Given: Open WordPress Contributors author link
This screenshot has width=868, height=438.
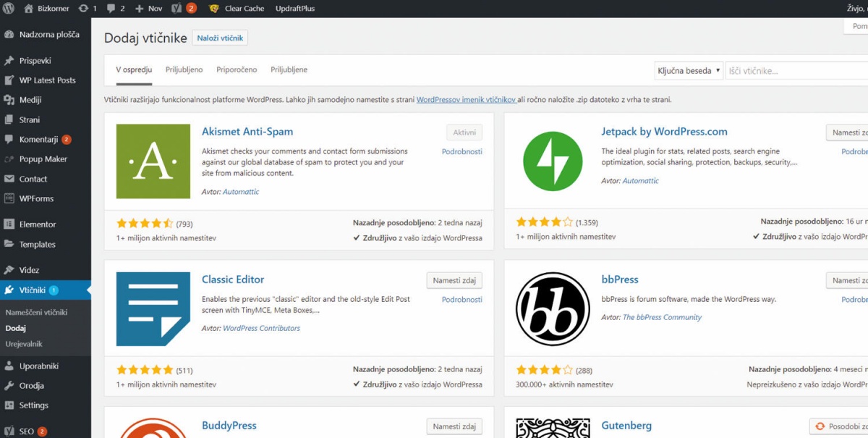Looking at the screenshot, I should pos(261,328).
